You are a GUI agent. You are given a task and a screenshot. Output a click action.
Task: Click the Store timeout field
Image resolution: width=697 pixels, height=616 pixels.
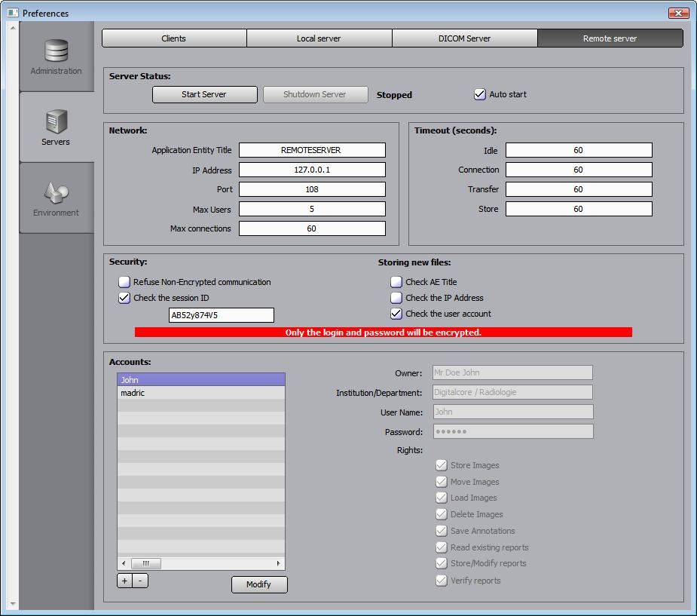579,209
